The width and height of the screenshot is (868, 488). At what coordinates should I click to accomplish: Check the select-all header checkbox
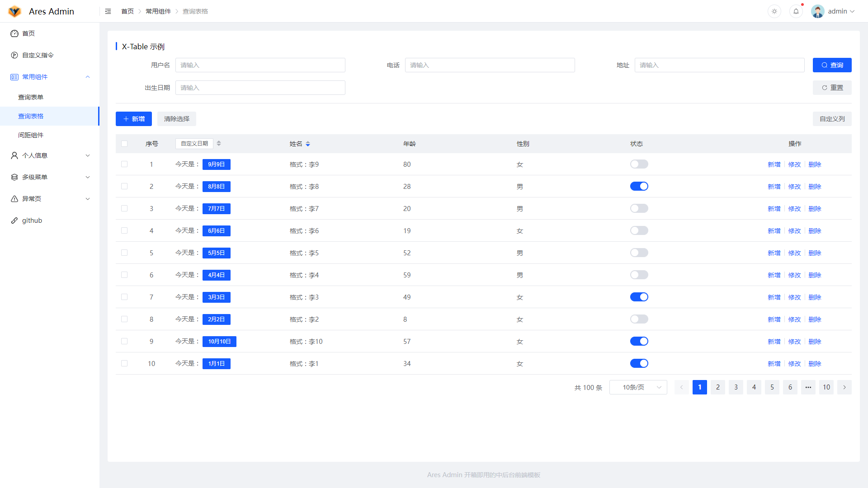[124, 144]
